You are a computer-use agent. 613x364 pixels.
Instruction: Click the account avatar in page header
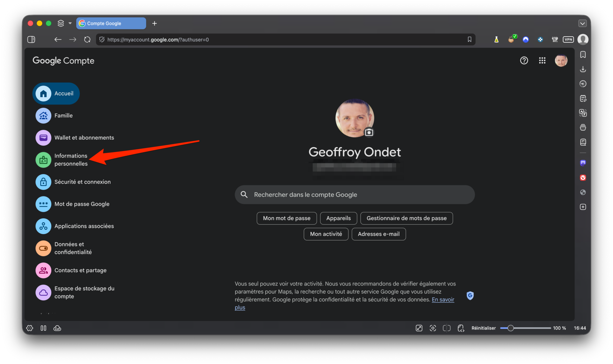click(x=561, y=61)
